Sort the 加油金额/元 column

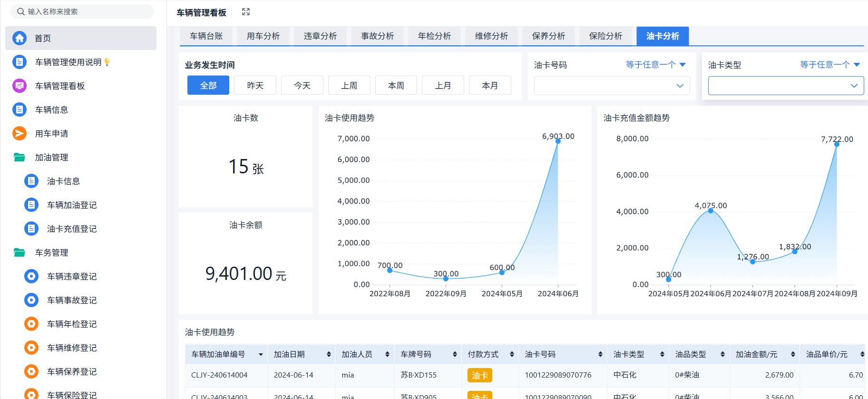(793, 354)
